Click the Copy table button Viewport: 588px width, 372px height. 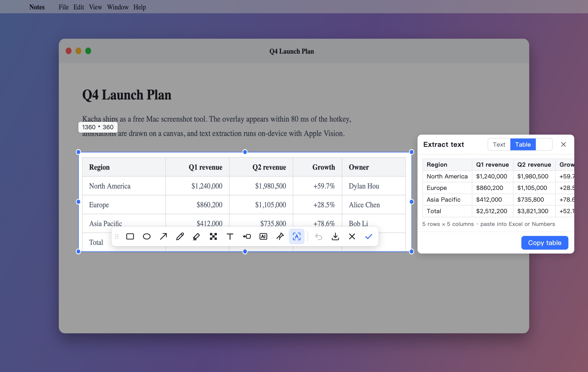coord(545,243)
